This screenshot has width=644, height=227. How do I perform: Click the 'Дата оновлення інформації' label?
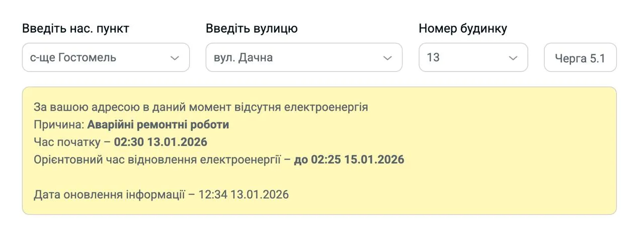point(109,195)
